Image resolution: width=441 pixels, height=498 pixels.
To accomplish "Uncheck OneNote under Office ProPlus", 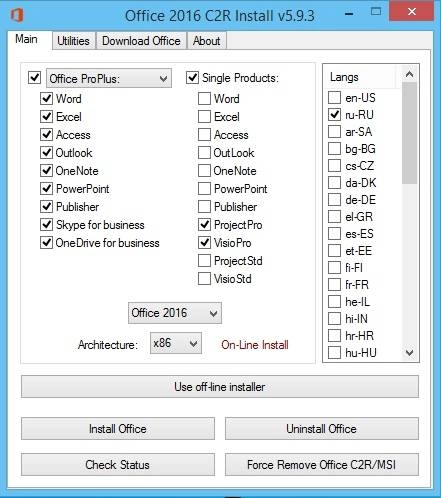I will (46, 170).
